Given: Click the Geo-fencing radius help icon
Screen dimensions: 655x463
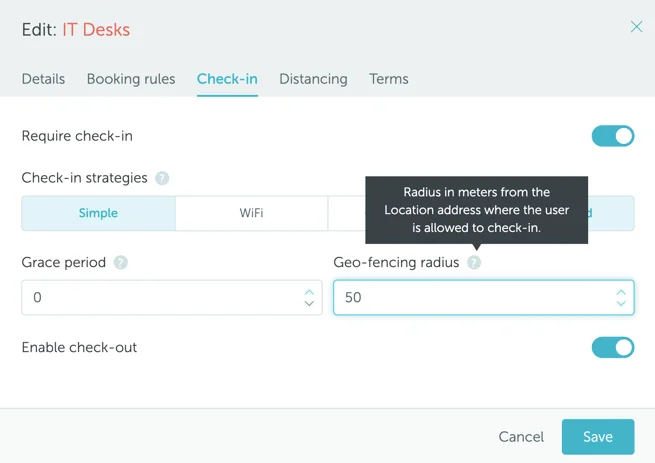Looking at the screenshot, I should 474,263.
